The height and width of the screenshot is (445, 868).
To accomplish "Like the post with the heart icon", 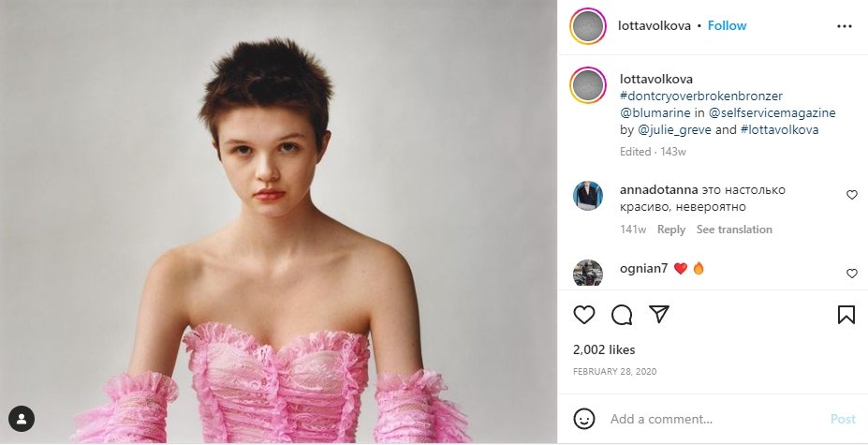I will (x=584, y=315).
